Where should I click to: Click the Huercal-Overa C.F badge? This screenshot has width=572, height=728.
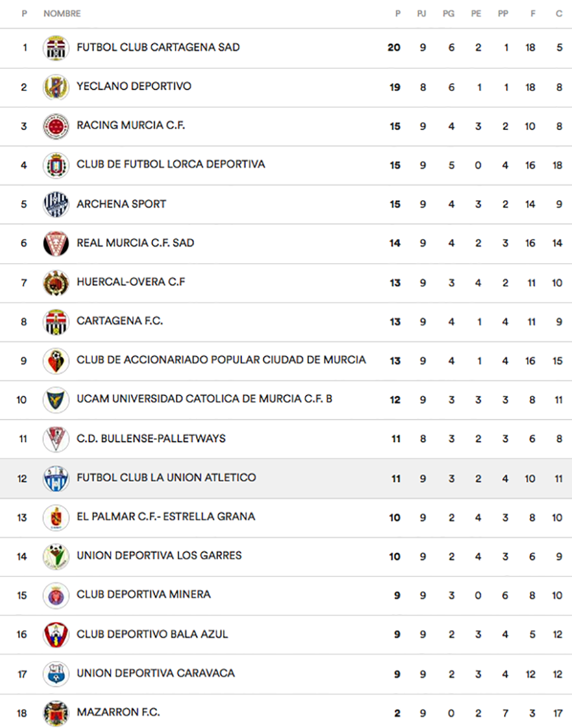56,282
